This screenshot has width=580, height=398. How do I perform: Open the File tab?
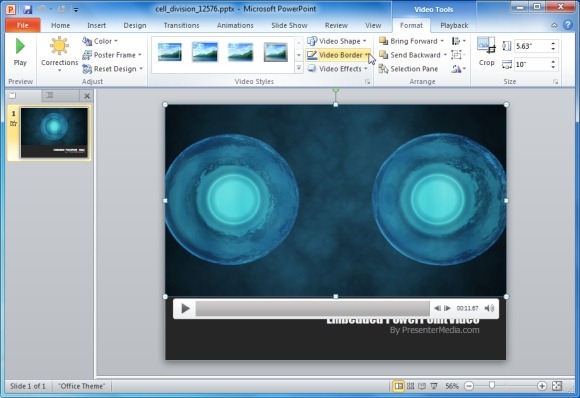[23, 26]
